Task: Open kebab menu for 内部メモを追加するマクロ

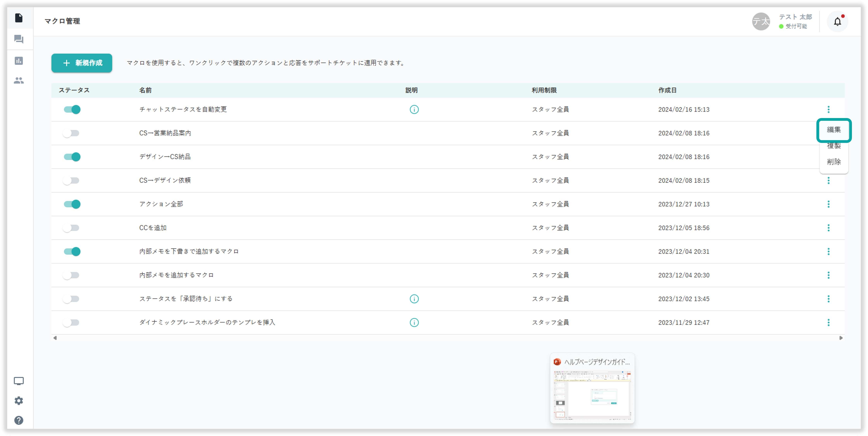Action: pos(829,275)
